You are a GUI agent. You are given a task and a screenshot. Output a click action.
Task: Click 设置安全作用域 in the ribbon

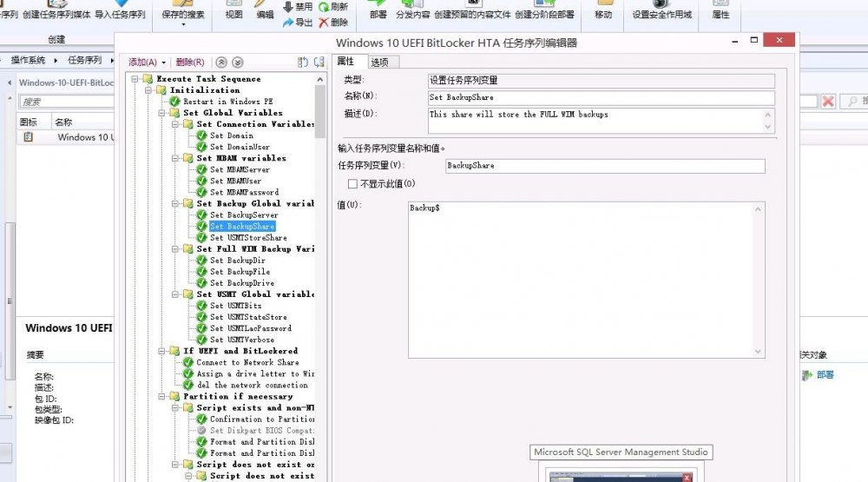click(662, 15)
